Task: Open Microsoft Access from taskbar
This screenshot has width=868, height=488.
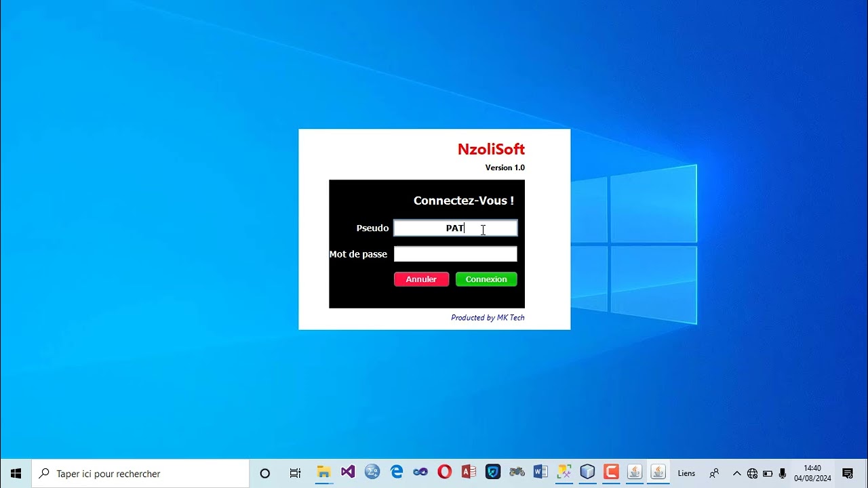Action: 469,472
